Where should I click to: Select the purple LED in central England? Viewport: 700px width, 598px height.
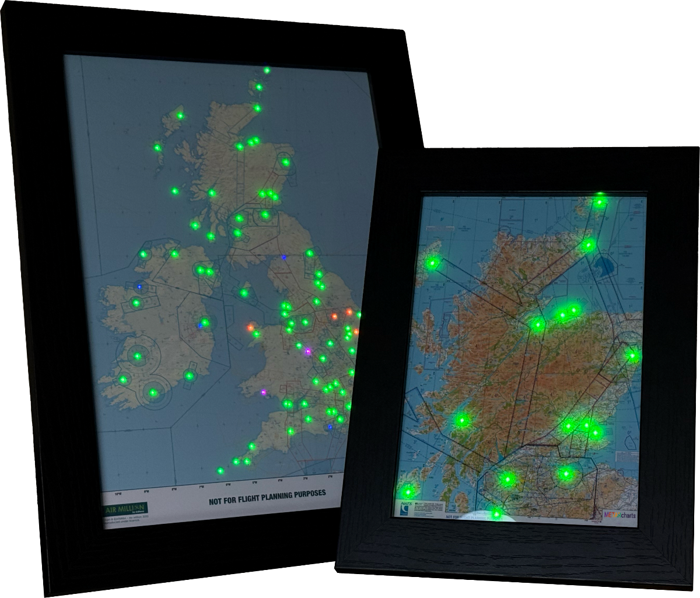(308, 351)
